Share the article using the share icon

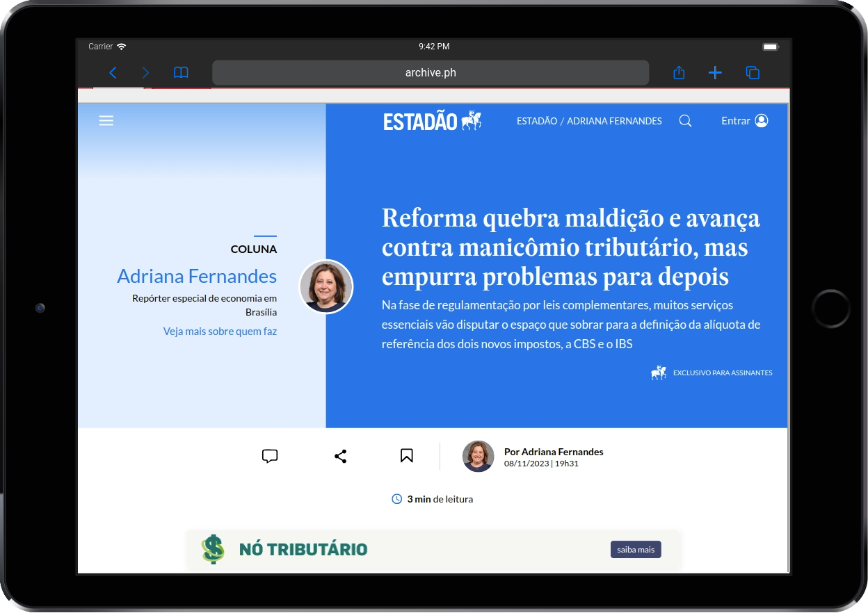(x=341, y=456)
